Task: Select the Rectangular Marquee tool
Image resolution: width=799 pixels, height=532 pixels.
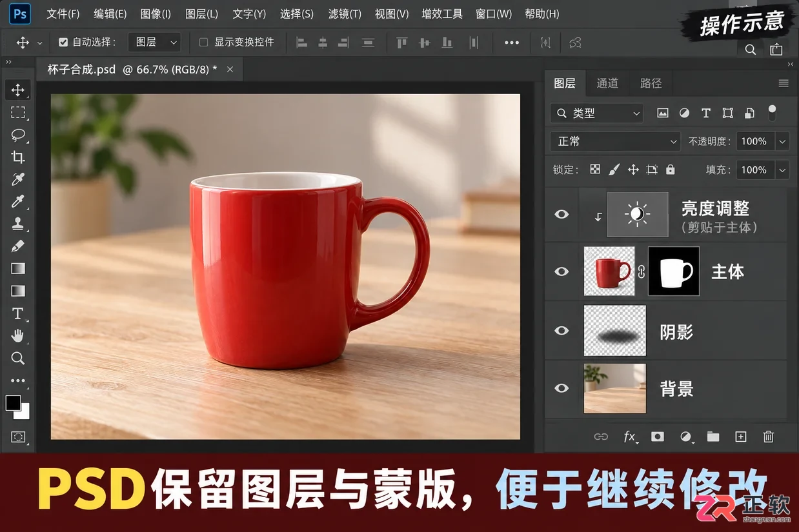Action: (17, 112)
